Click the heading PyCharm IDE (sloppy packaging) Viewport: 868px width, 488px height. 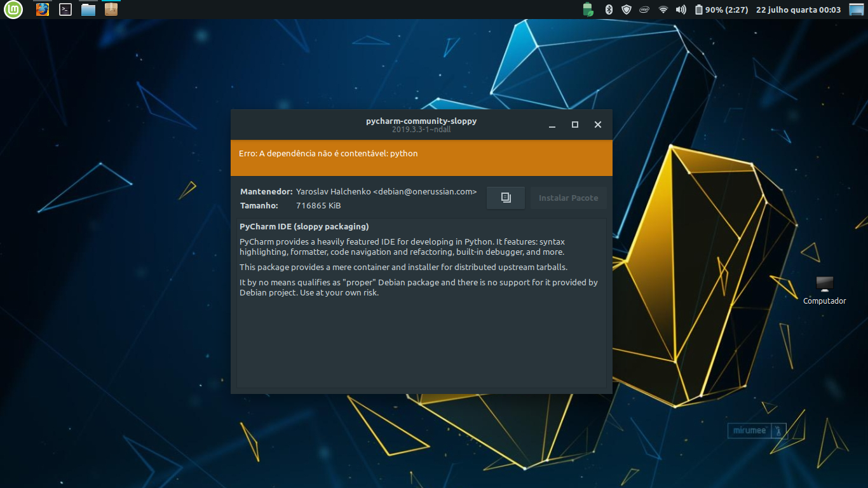(304, 226)
